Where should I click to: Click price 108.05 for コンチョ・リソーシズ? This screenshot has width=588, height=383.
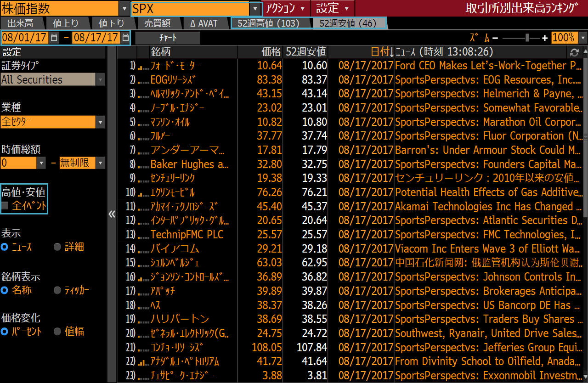[x=266, y=347]
